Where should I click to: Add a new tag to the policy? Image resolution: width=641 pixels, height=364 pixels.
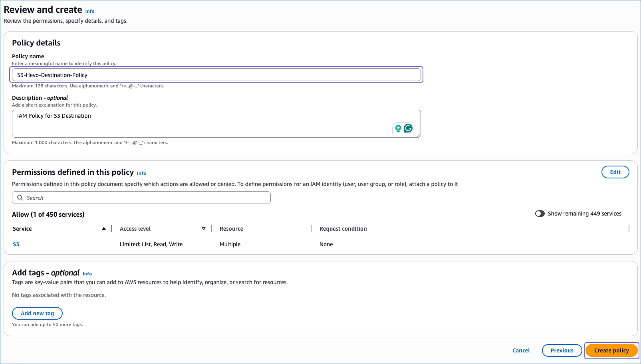point(37,313)
